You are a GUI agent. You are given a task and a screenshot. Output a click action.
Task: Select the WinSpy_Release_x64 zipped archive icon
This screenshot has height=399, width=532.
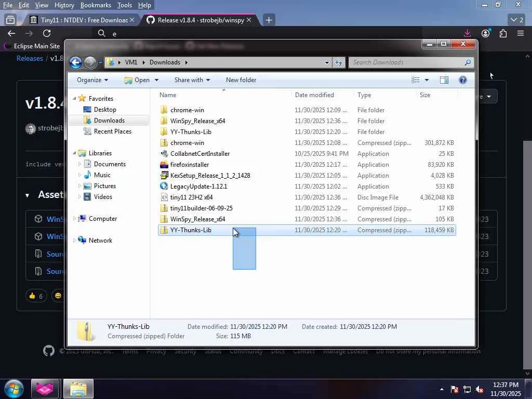point(164,219)
